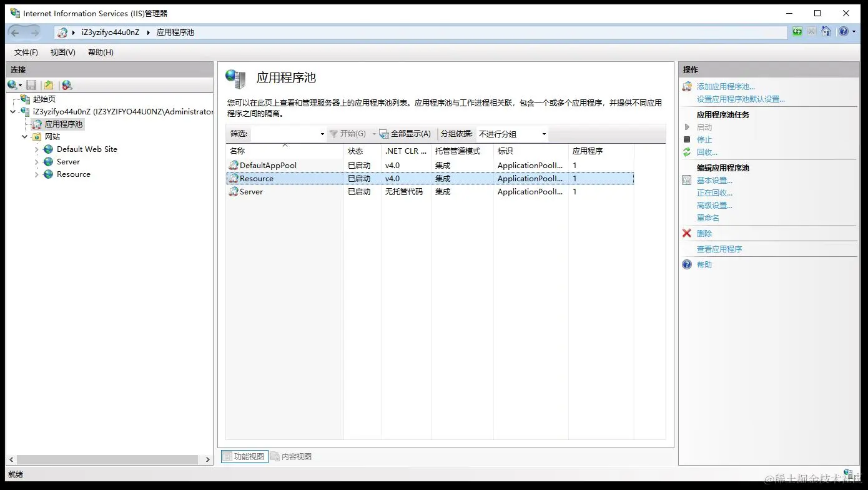Click the Server app pool row icon

pos(234,192)
